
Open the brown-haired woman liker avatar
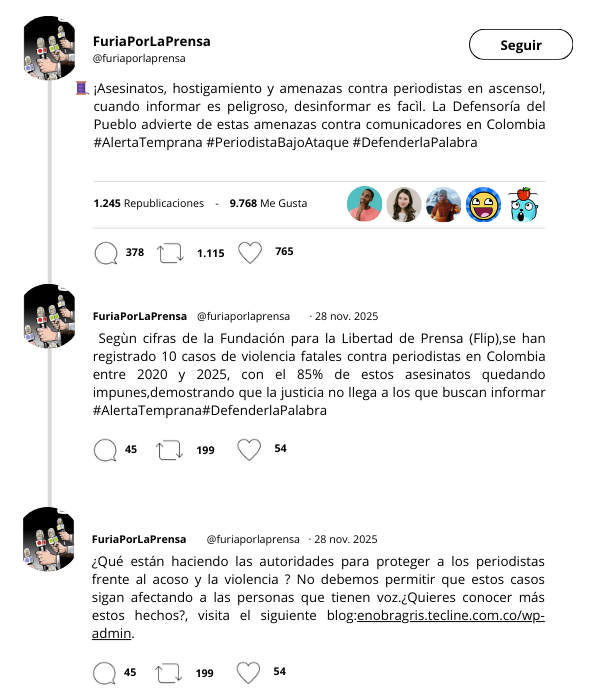point(404,204)
